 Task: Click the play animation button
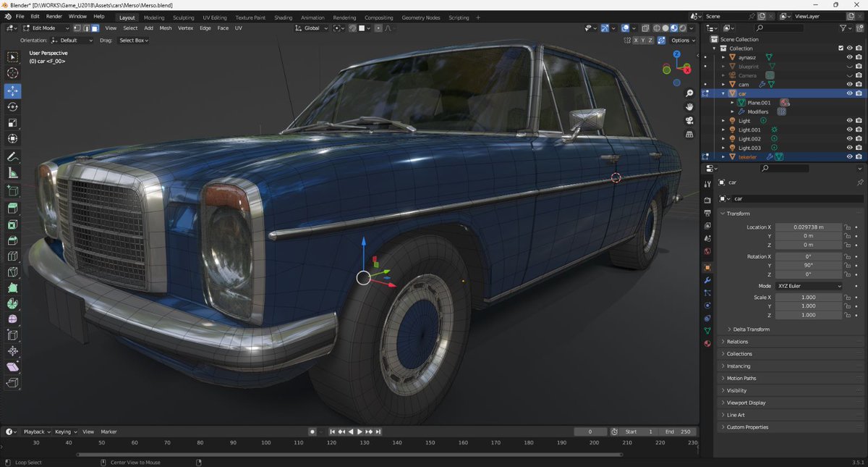pos(359,432)
